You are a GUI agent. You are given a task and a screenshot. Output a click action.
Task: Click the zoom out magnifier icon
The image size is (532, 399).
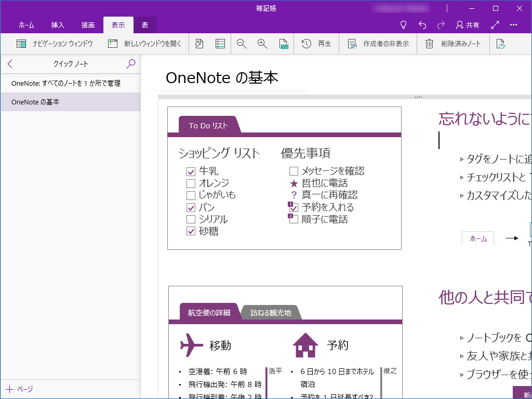242,44
